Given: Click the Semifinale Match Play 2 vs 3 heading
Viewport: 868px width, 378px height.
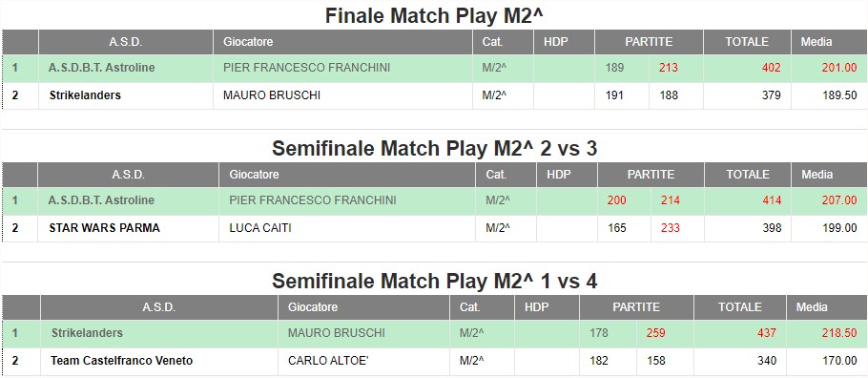Looking at the screenshot, I should (x=435, y=149).
